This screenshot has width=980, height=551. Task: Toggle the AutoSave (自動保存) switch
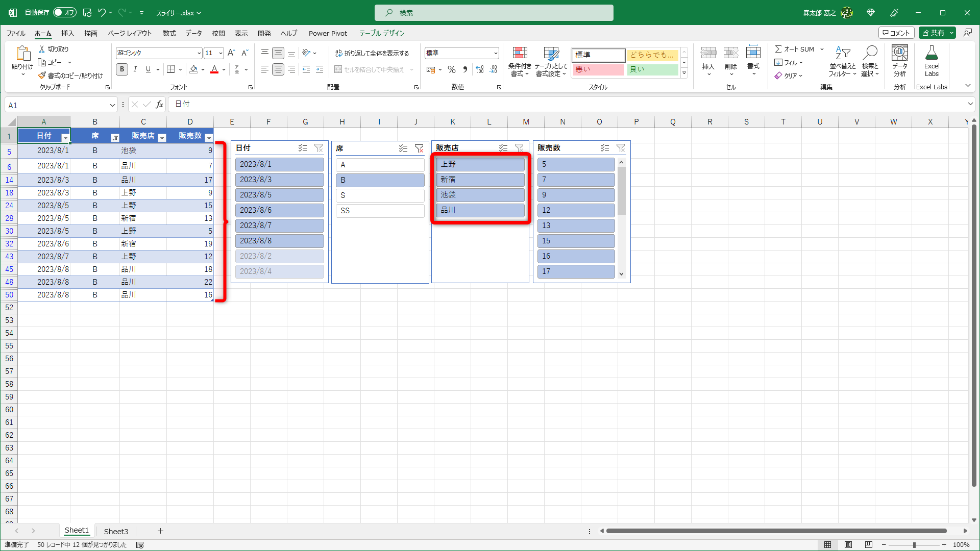(65, 12)
